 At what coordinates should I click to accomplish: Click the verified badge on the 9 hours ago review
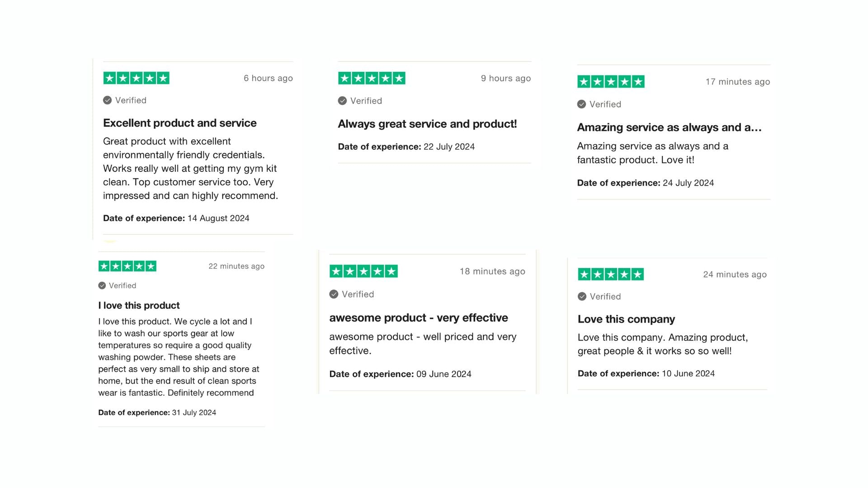(x=342, y=101)
